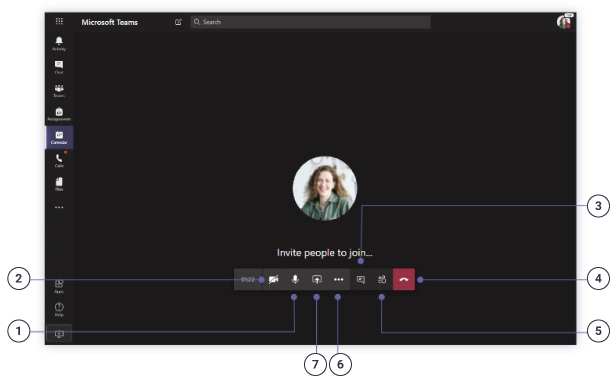Viewport: 615px width, 384px height.
Task: Mute the microphone
Action: coord(295,279)
